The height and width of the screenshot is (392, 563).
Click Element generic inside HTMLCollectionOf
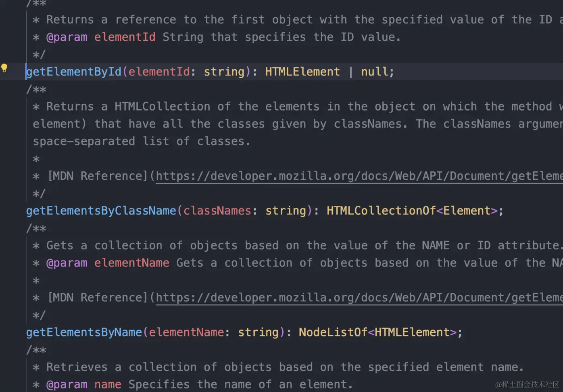coord(467,211)
